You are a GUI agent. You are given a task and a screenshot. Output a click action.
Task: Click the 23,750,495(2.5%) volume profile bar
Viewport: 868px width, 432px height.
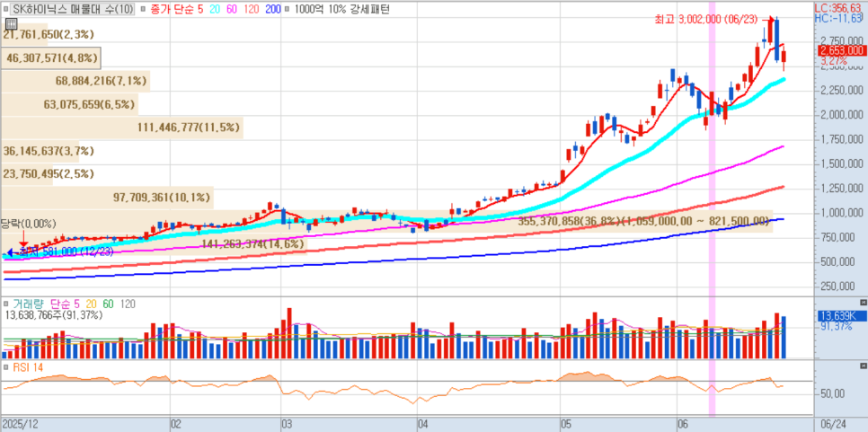click(x=27, y=173)
